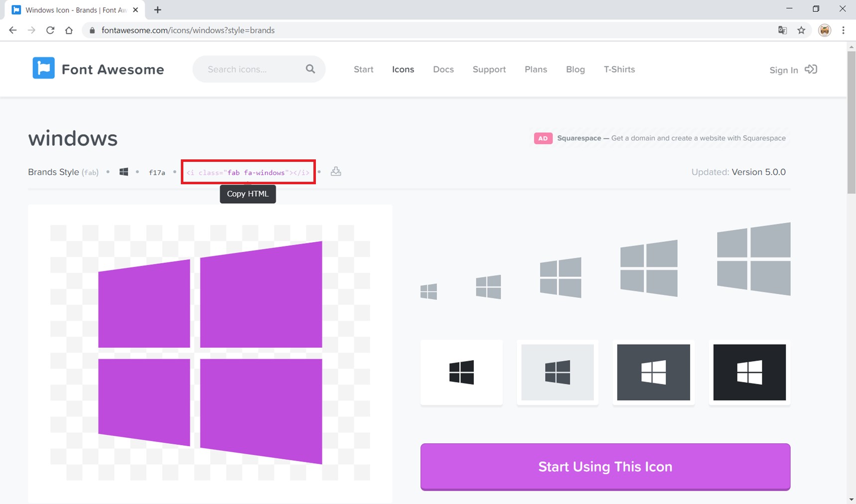Click the Font Awesome wordmark

113,69
